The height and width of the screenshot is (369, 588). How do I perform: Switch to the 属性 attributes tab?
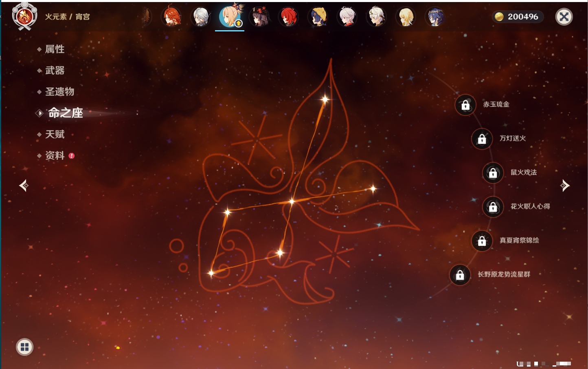(55, 49)
